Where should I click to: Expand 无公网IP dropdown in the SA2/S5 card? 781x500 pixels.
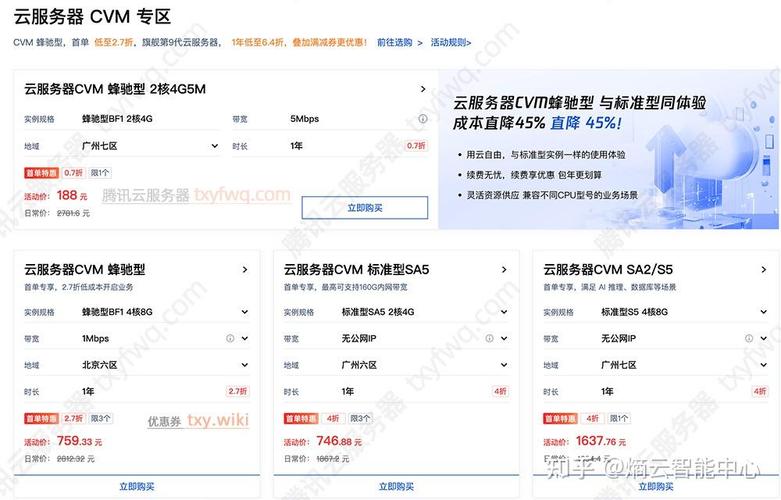(x=764, y=338)
